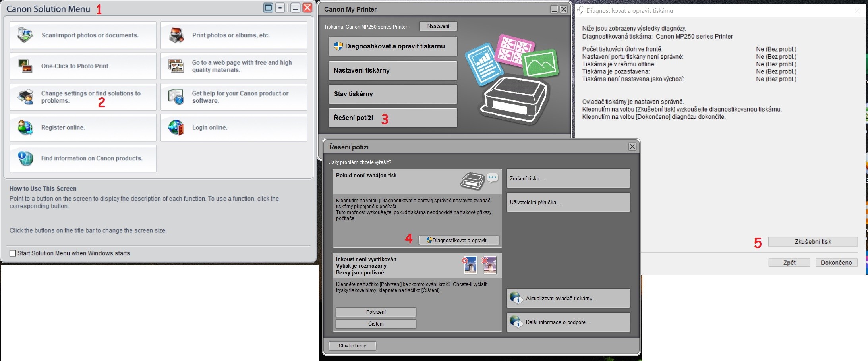The width and height of the screenshot is (868, 361).
Task: Click Solution Menu screen size square button
Action: tap(268, 8)
